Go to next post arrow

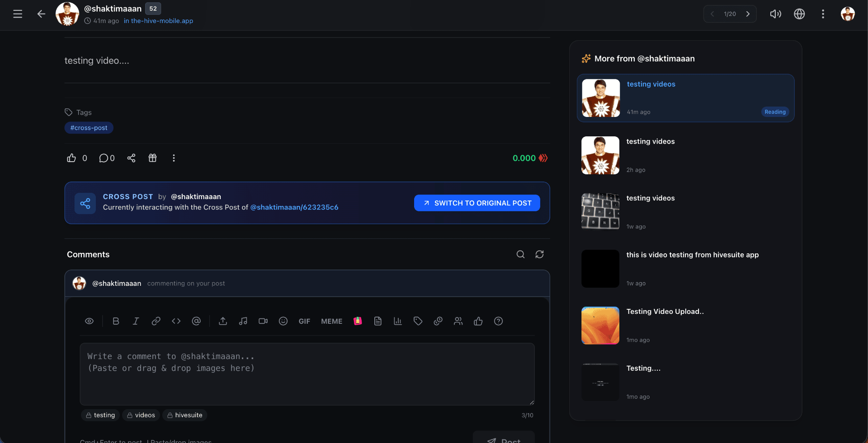[748, 14]
